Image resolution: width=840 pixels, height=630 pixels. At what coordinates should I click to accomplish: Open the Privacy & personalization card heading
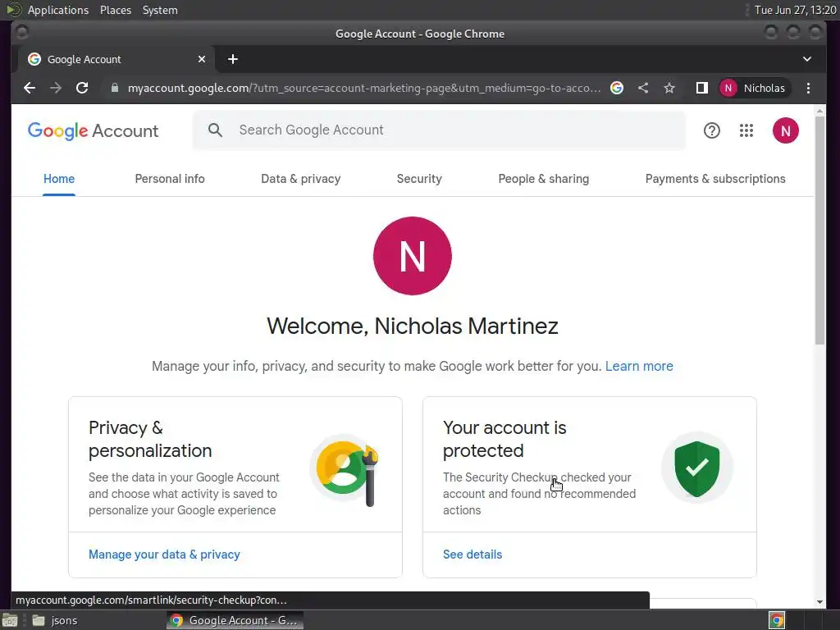[x=150, y=439]
